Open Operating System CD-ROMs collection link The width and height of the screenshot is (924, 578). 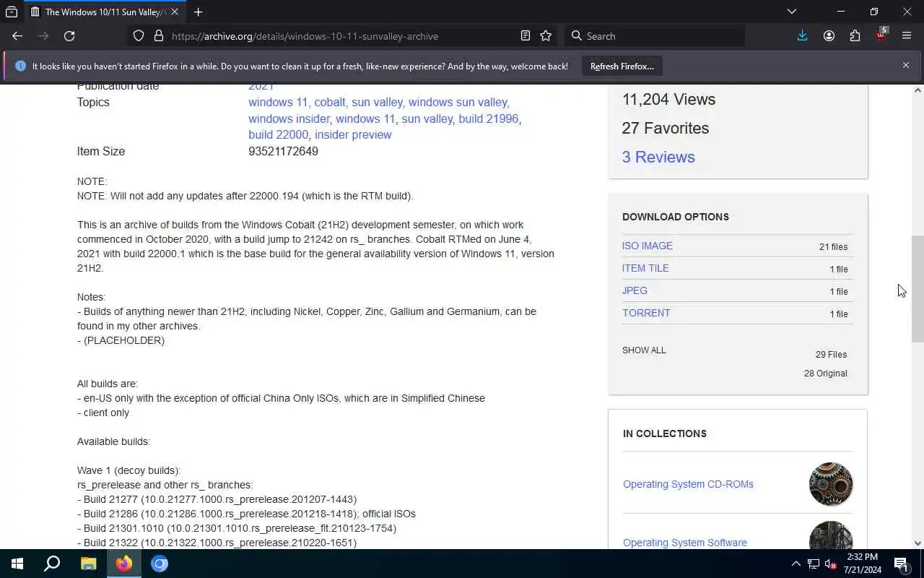coord(688,484)
